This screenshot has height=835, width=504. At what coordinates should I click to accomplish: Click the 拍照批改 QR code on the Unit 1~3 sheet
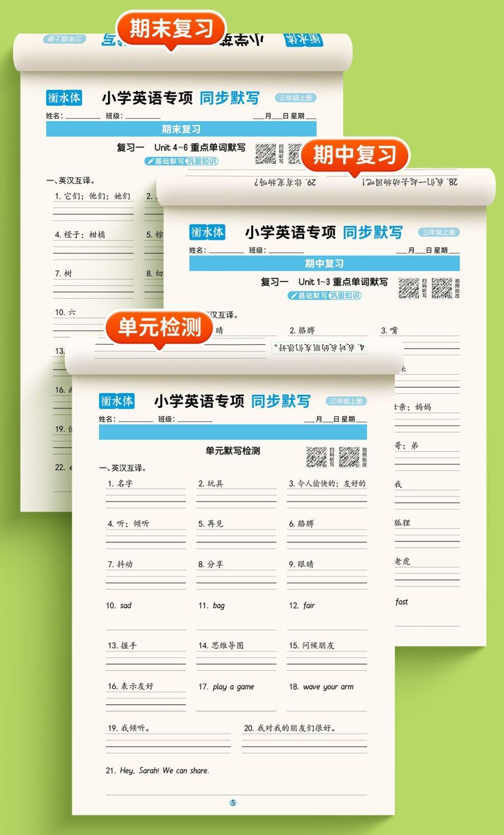[x=442, y=288]
